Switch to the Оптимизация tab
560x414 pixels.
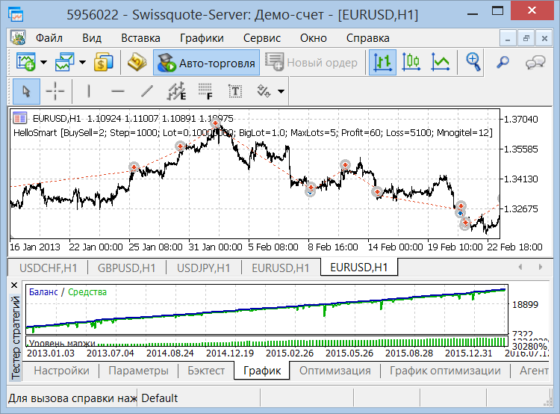[x=335, y=371]
